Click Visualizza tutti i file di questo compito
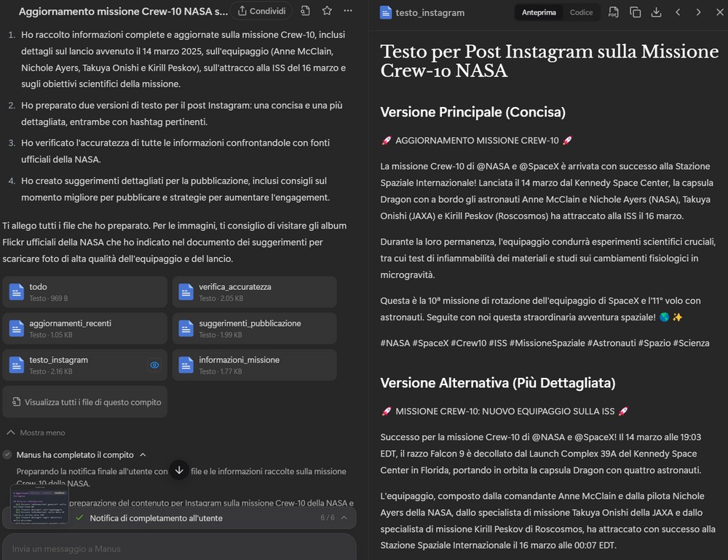This screenshot has width=728, height=560. pos(85,402)
